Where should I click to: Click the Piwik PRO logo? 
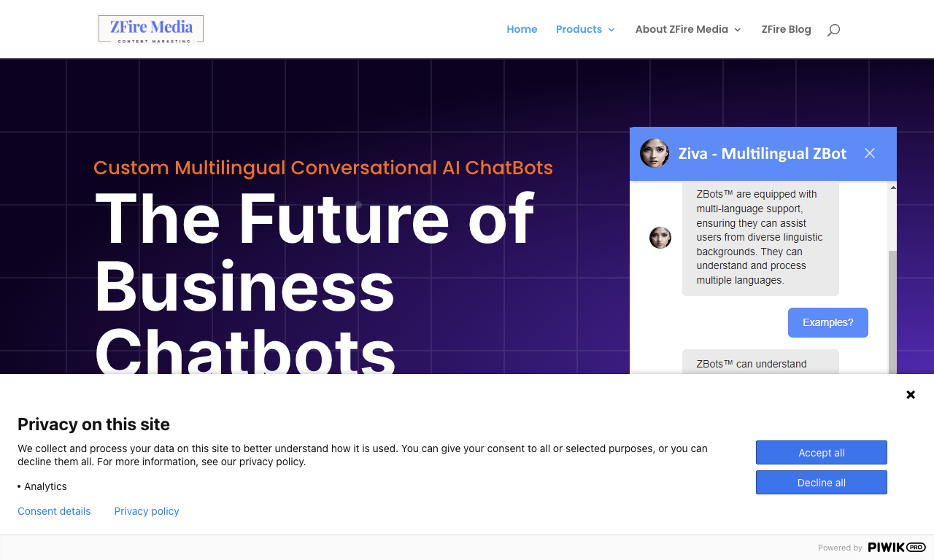(x=897, y=548)
